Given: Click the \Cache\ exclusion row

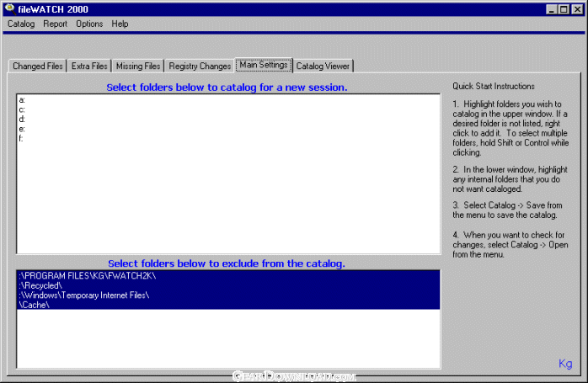Looking at the screenshot, I should [228, 305].
